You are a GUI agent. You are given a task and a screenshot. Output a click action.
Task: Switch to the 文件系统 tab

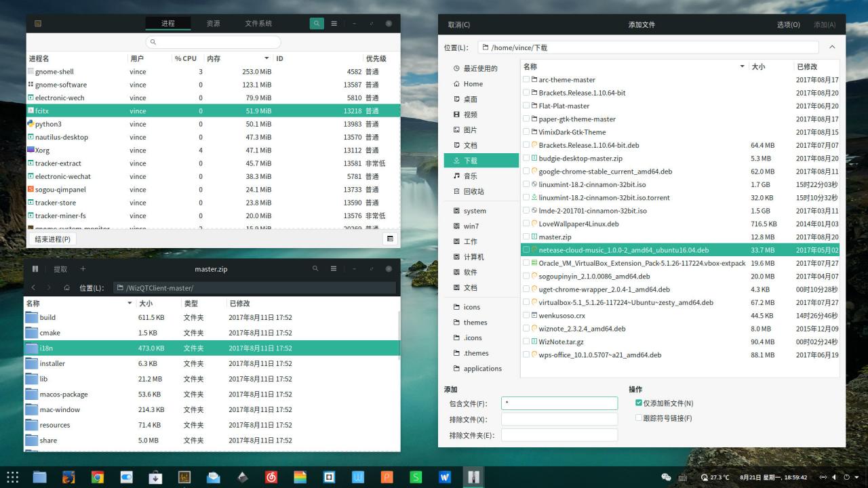pos(258,23)
